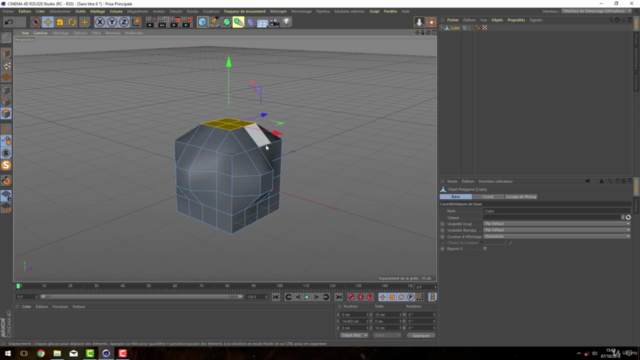Add a Cube primitive object
Image resolution: width=640 pixels, height=360 pixels.
[202, 22]
